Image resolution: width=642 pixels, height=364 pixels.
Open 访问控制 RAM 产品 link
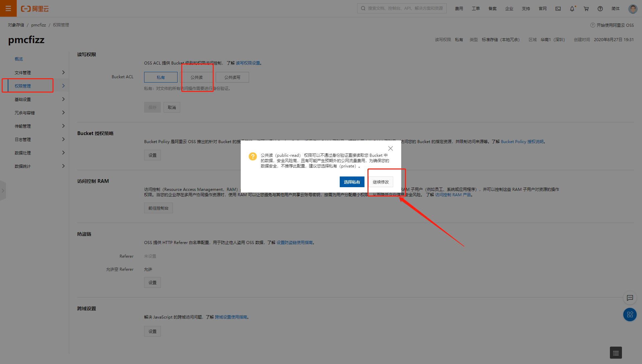click(x=453, y=195)
